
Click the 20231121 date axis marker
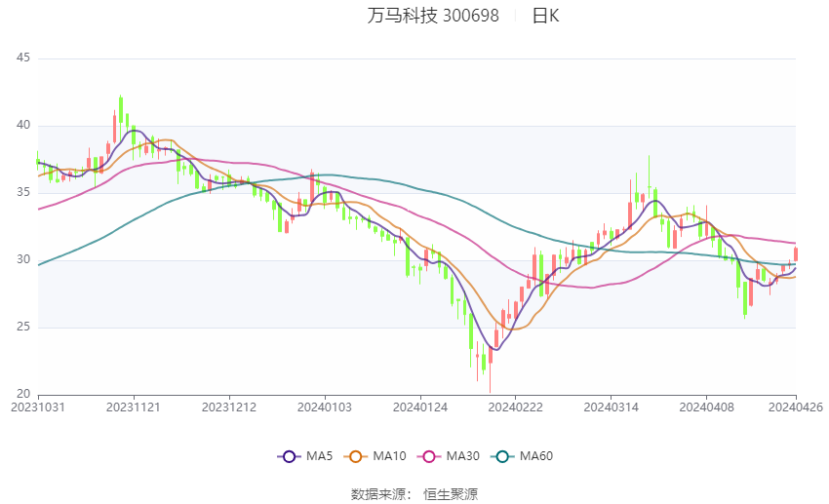[x=134, y=407]
